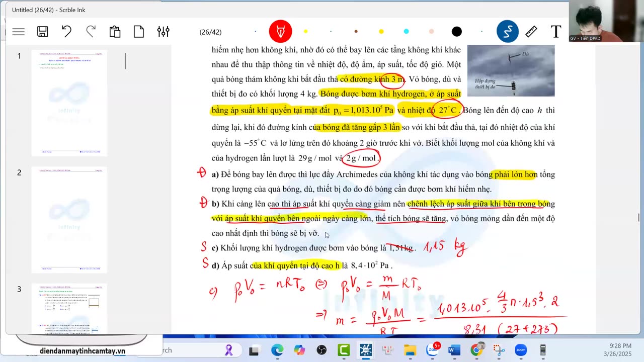Open page 1 thumbnail
This screenshot has width=644, height=362.
point(69,103)
